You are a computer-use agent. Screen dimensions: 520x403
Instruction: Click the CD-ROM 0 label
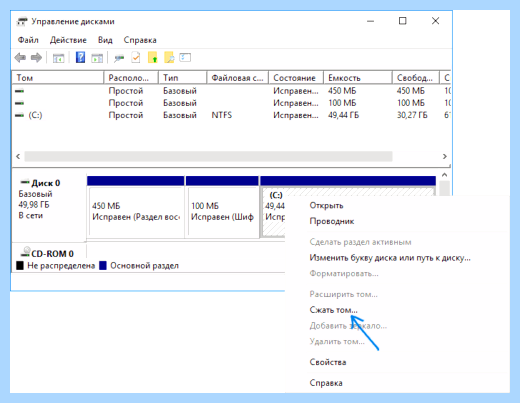pos(52,254)
